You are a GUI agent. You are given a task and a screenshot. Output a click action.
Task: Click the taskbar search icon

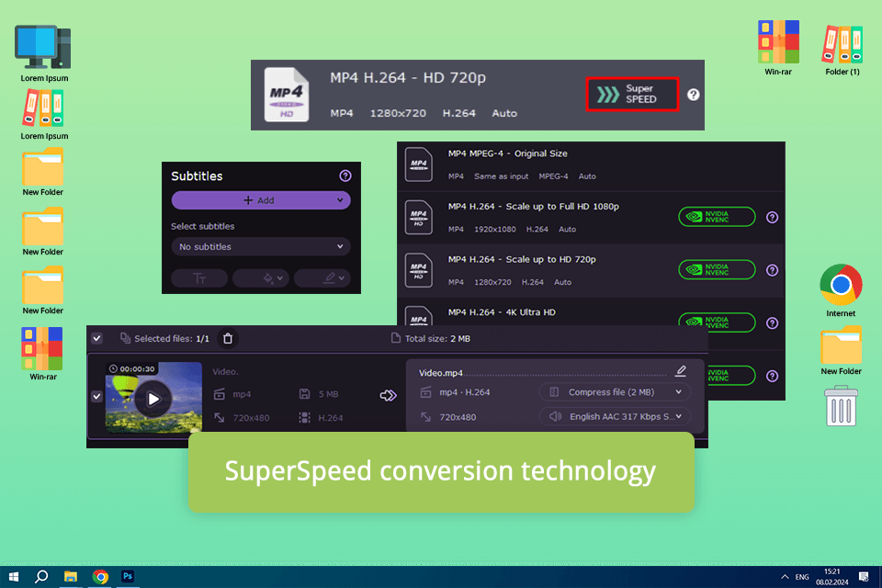click(41, 577)
